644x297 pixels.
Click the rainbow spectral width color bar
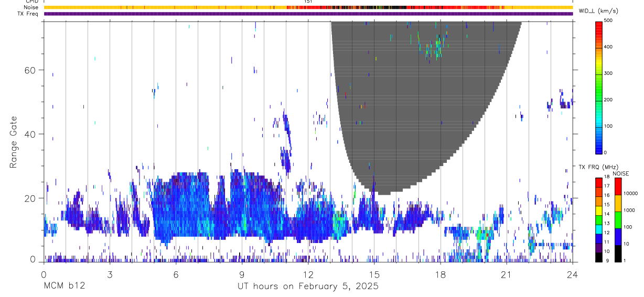[599, 87]
